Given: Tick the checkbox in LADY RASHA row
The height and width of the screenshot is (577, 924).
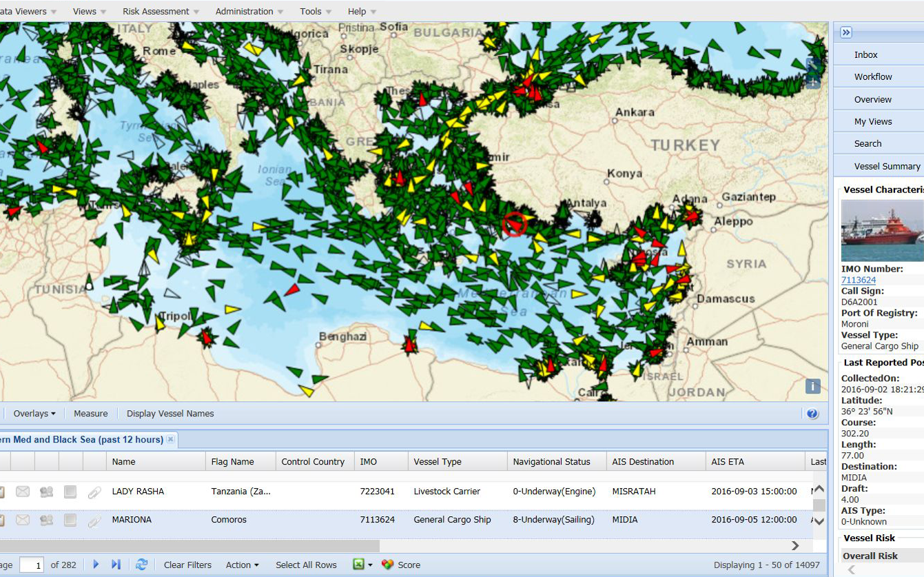Looking at the screenshot, I should tap(70, 492).
